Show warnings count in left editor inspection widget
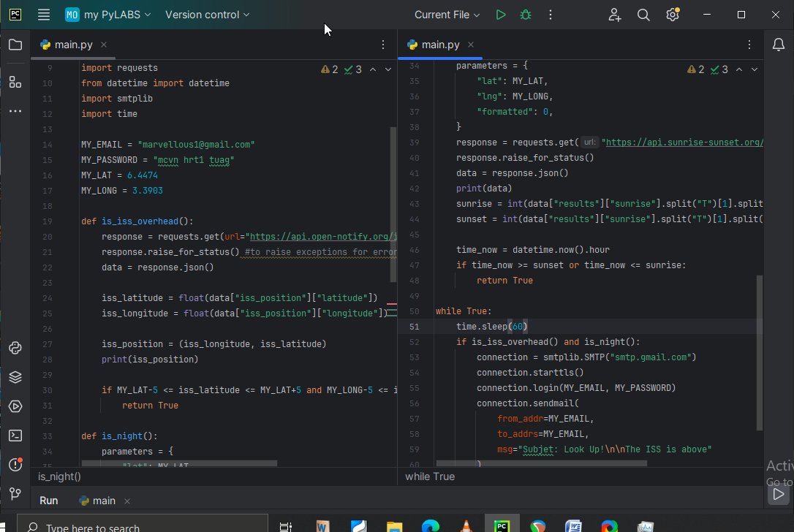The image size is (794, 532). tap(329, 69)
